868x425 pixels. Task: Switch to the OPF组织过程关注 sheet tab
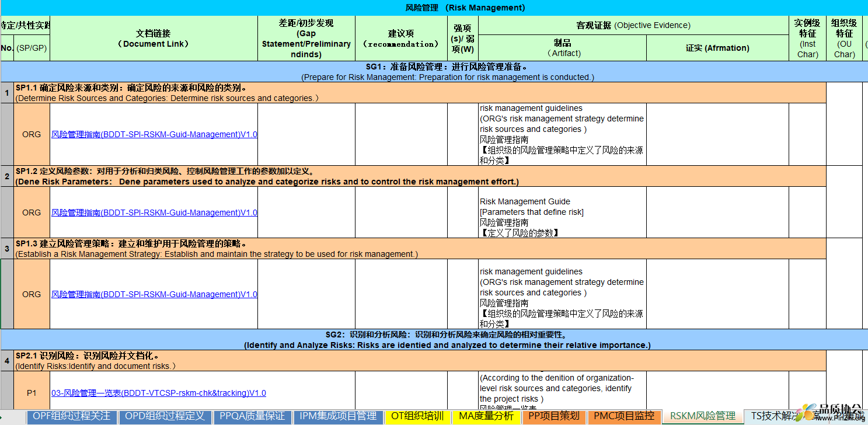pos(72,416)
